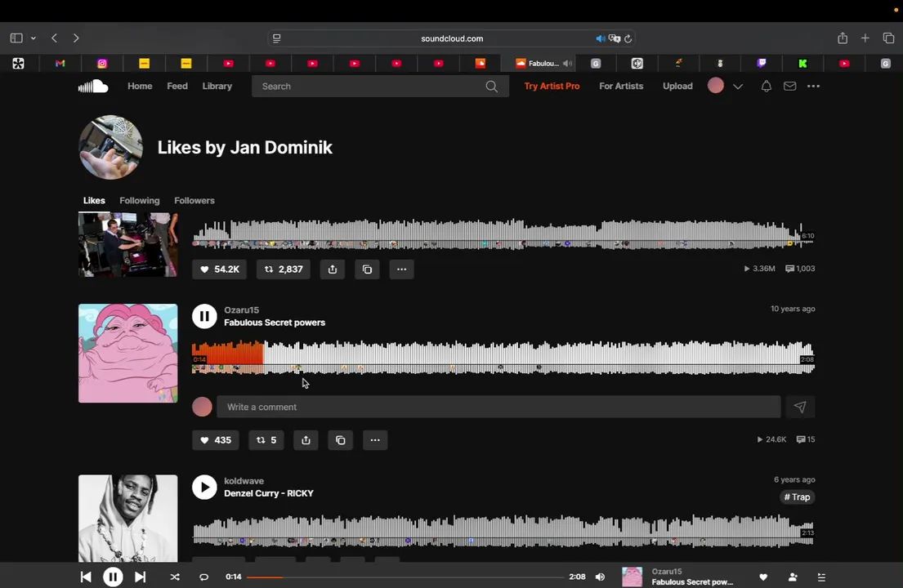The height and width of the screenshot is (588, 903).
Task: Mute tab audio in address bar
Action: (x=600, y=38)
